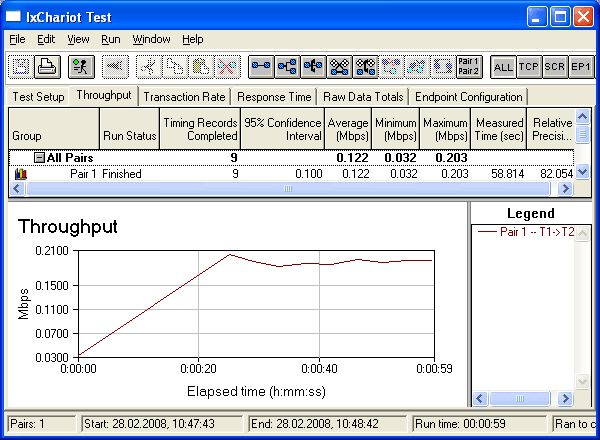600x440 pixels.
Task: Click the Replicate pairs crossed-nodes icon
Action: point(339,67)
